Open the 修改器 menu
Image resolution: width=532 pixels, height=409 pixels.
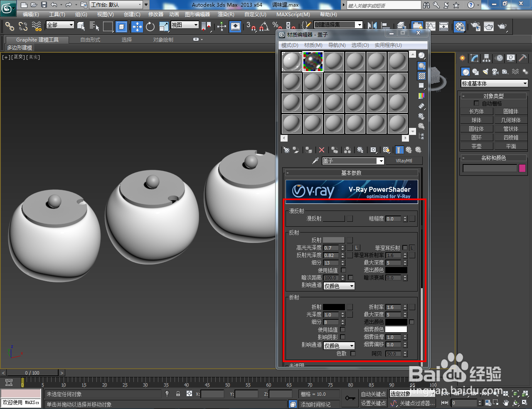click(156, 15)
